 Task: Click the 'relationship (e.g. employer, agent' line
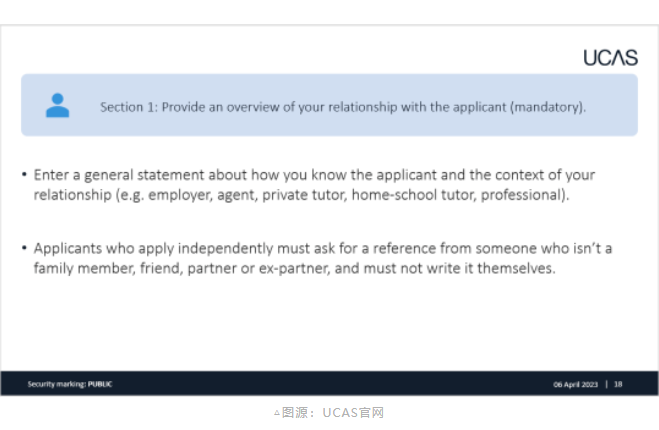(301, 195)
